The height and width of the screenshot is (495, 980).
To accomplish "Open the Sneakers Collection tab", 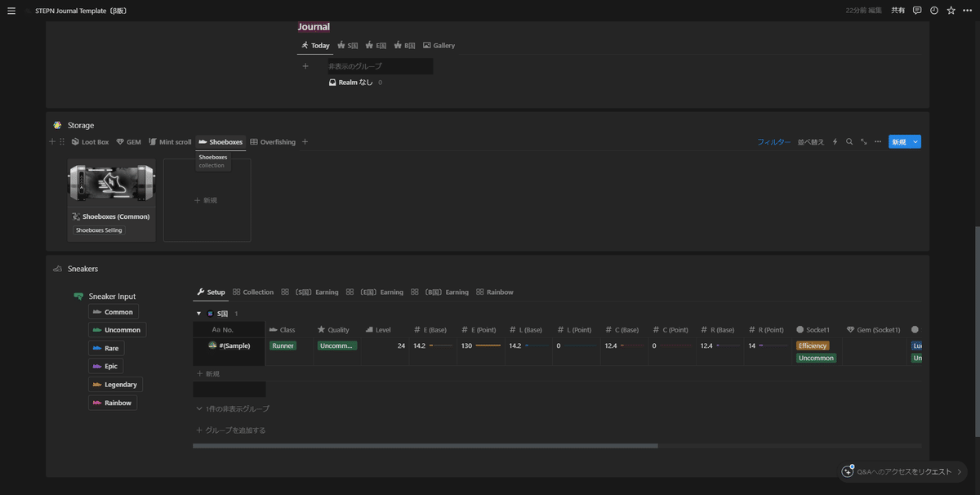I will (x=253, y=292).
